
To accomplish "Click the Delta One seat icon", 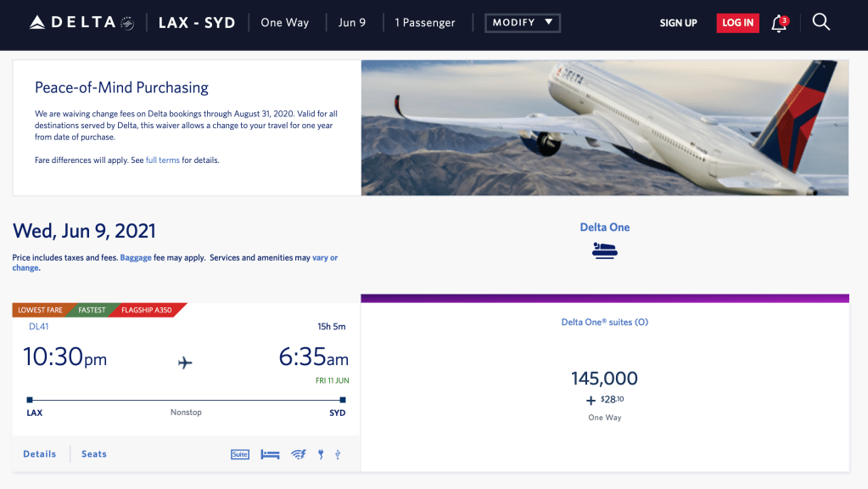I will click(x=604, y=250).
